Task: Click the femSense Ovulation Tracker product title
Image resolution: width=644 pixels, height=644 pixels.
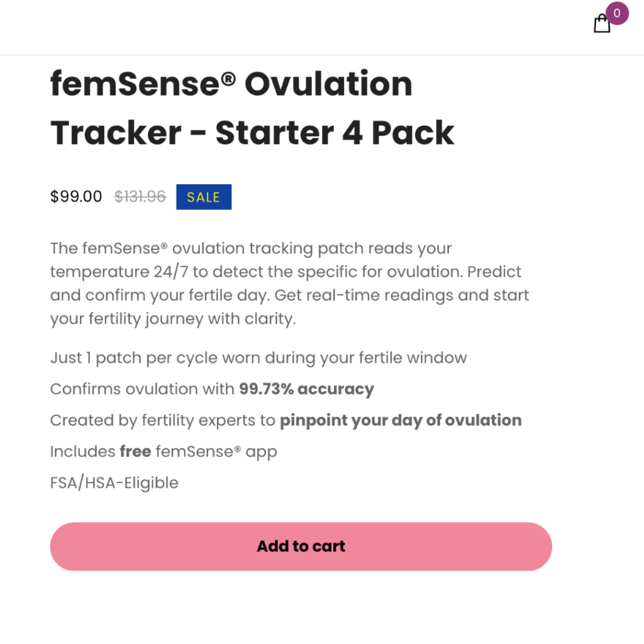Action: pyautogui.click(x=252, y=108)
